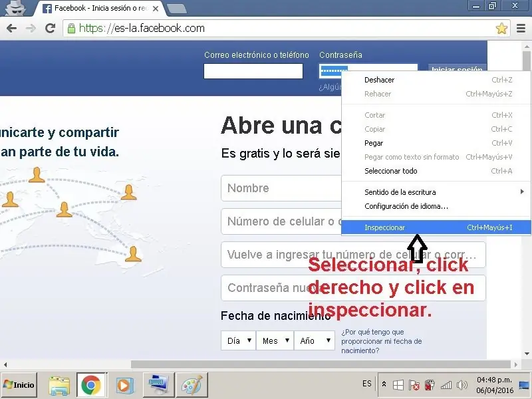Open file explorer from taskbar
The height and width of the screenshot is (399, 532).
click(59, 385)
